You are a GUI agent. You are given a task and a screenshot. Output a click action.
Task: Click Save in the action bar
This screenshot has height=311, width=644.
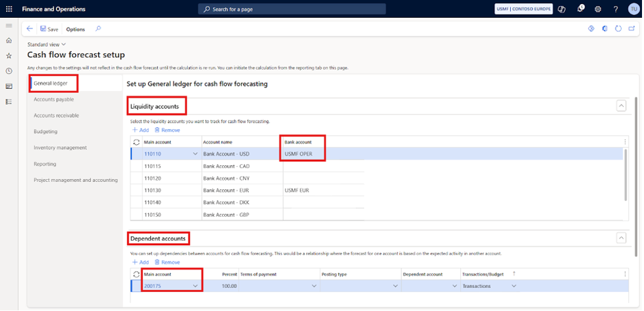click(x=49, y=29)
